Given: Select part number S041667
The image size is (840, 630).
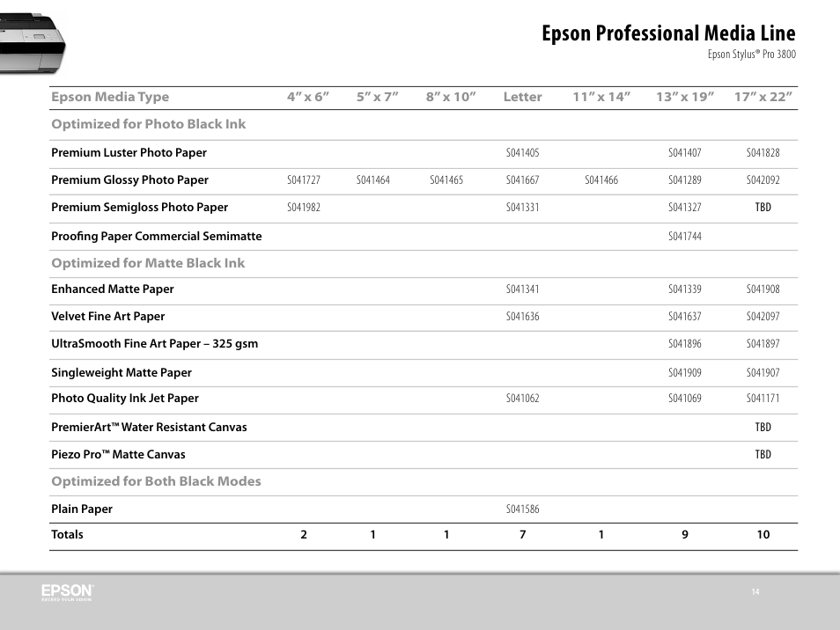Looking at the screenshot, I should (x=522, y=179).
